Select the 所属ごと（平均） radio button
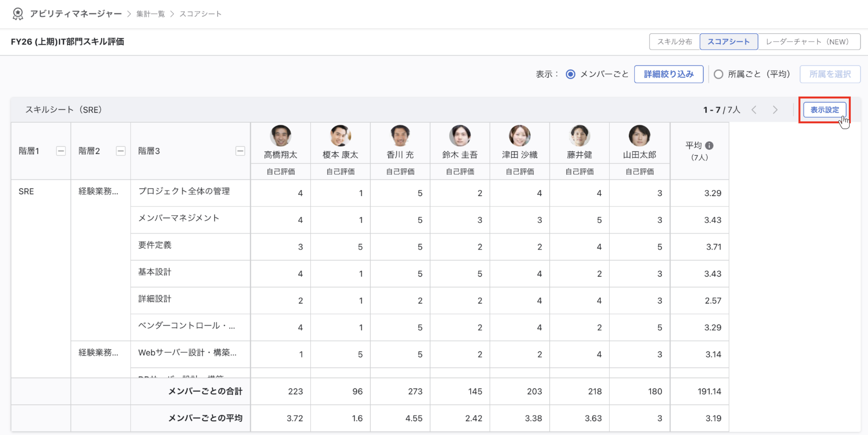The height and width of the screenshot is (435, 868). point(718,74)
